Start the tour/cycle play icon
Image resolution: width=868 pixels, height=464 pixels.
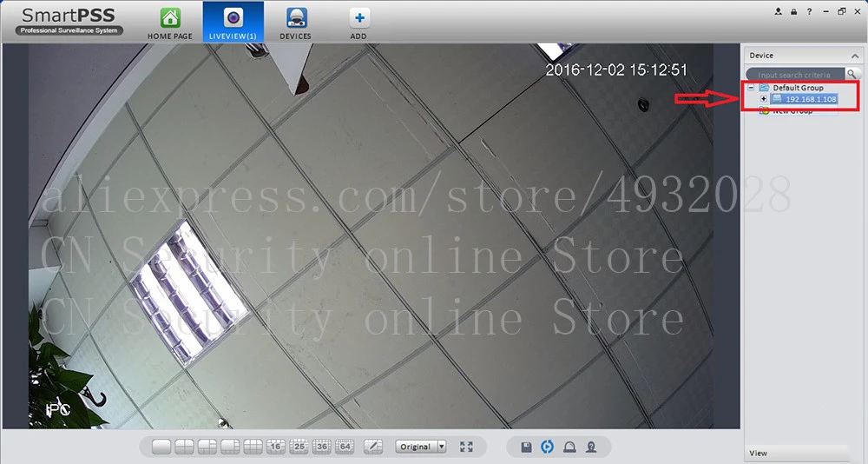pyautogui.click(x=547, y=447)
